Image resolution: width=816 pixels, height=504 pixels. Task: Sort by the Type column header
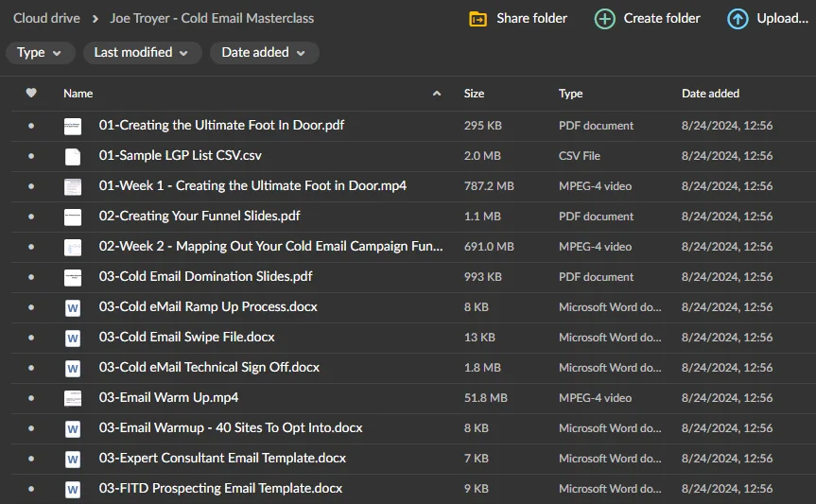570,94
